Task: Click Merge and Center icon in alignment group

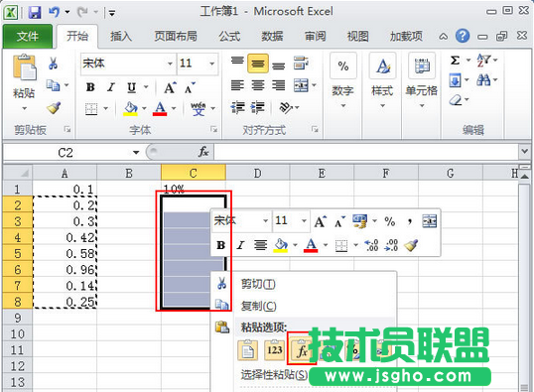Action: [301, 85]
